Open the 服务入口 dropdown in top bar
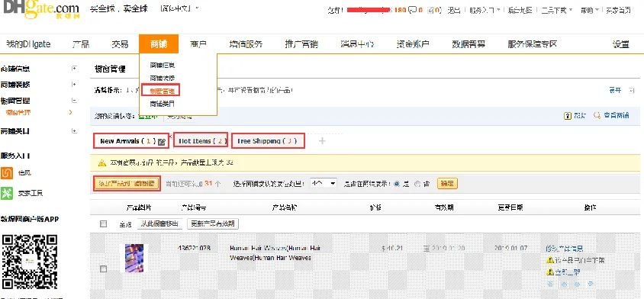644x299 pixels. [x=485, y=10]
